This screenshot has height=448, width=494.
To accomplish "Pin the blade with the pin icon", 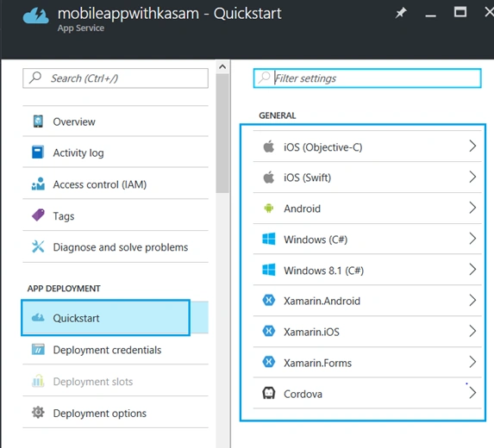I will [401, 13].
